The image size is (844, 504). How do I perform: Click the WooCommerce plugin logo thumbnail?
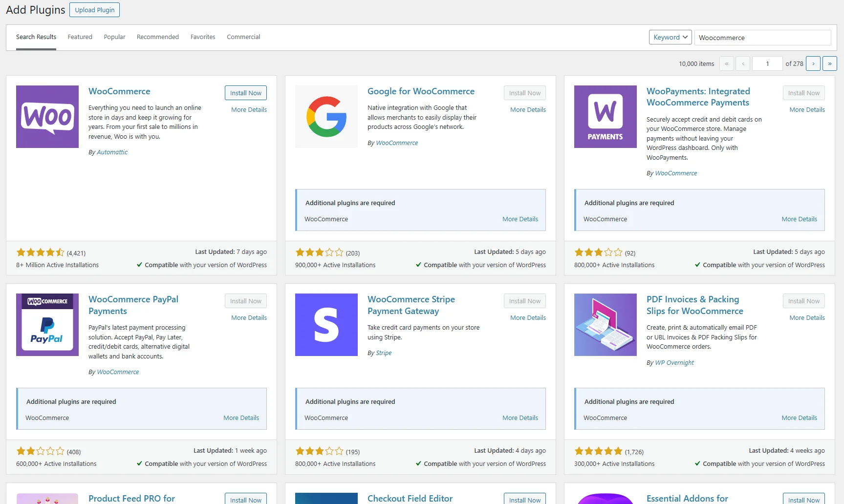(47, 117)
